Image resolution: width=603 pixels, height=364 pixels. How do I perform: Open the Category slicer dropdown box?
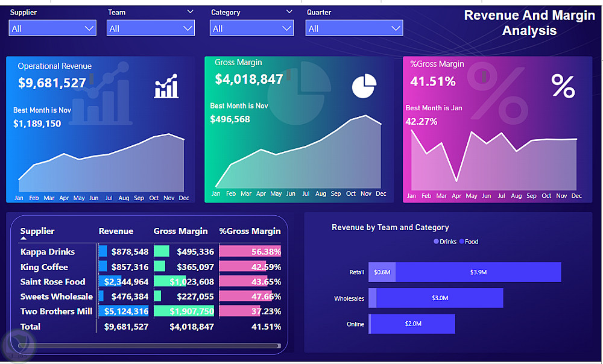(251, 28)
